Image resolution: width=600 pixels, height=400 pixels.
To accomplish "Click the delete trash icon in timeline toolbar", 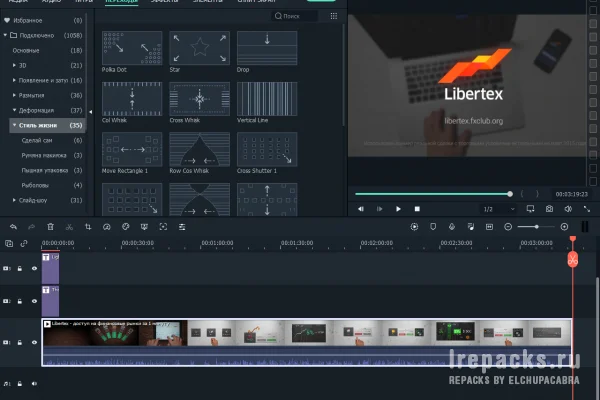I will [x=49, y=227].
